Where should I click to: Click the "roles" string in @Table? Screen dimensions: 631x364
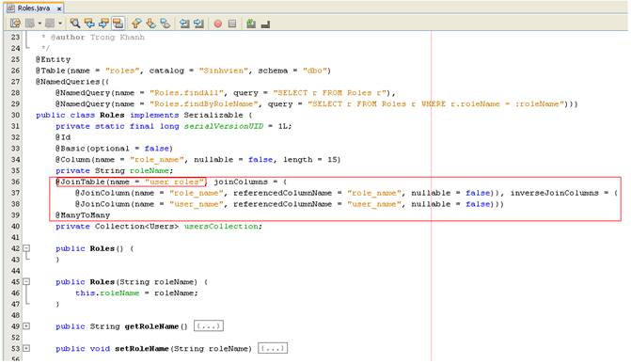click(122, 71)
